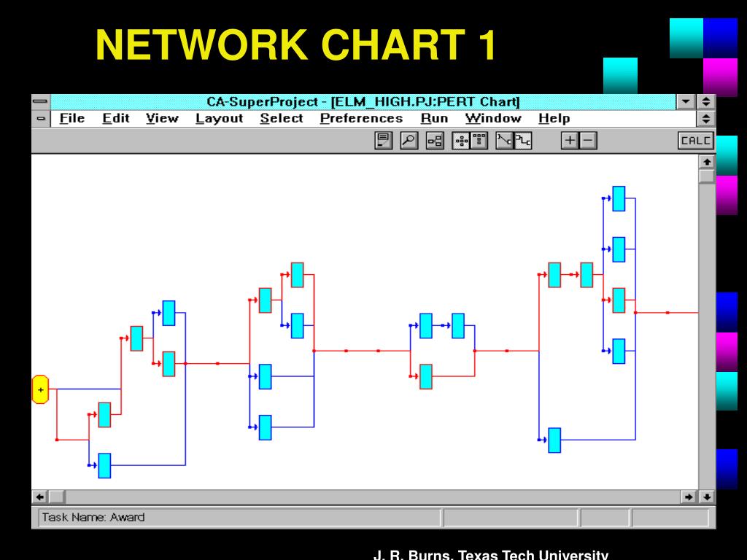The image size is (747, 560).
Task: Click the vertical scrollbar thumb
Action: 707,176
